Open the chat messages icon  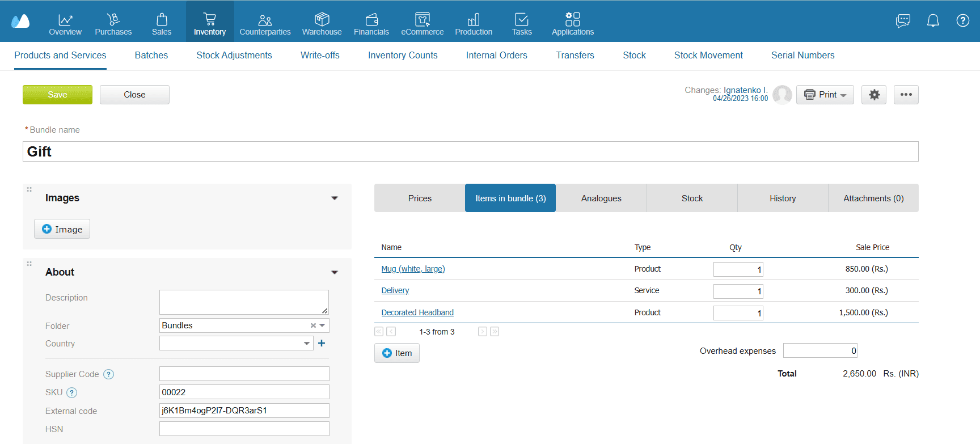pyautogui.click(x=903, y=21)
